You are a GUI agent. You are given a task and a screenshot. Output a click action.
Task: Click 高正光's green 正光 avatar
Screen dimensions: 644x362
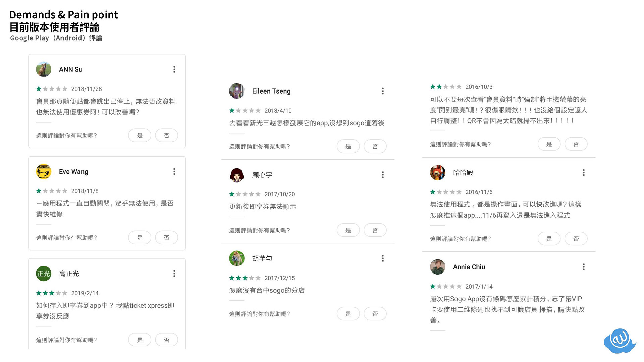click(44, 274)
